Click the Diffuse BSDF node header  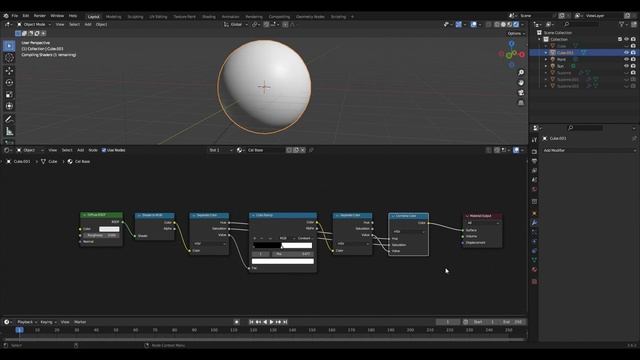point(101,215)
